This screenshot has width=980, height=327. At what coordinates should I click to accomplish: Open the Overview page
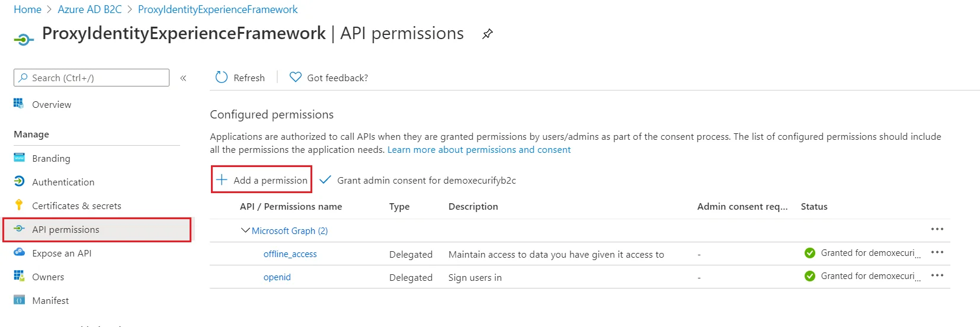[x=52, y=104]
